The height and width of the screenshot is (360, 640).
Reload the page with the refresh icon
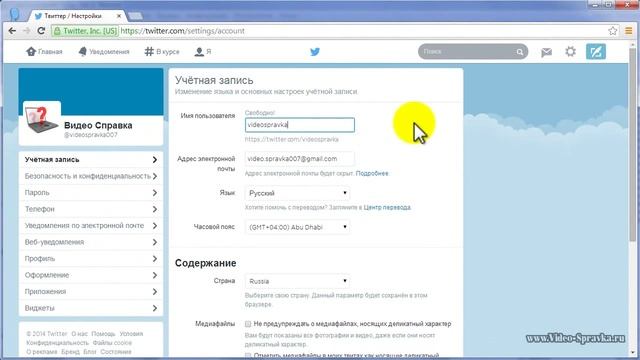41,31
